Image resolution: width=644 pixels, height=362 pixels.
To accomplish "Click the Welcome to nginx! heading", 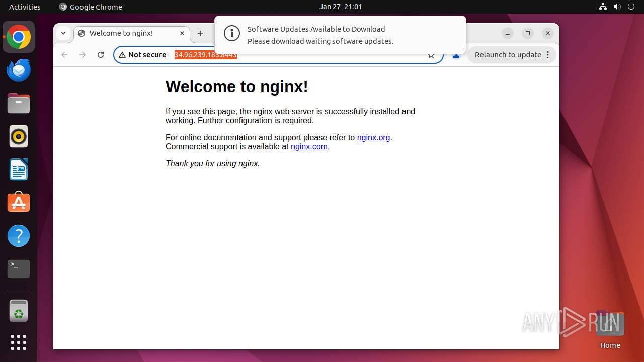I will click(237, 86).
